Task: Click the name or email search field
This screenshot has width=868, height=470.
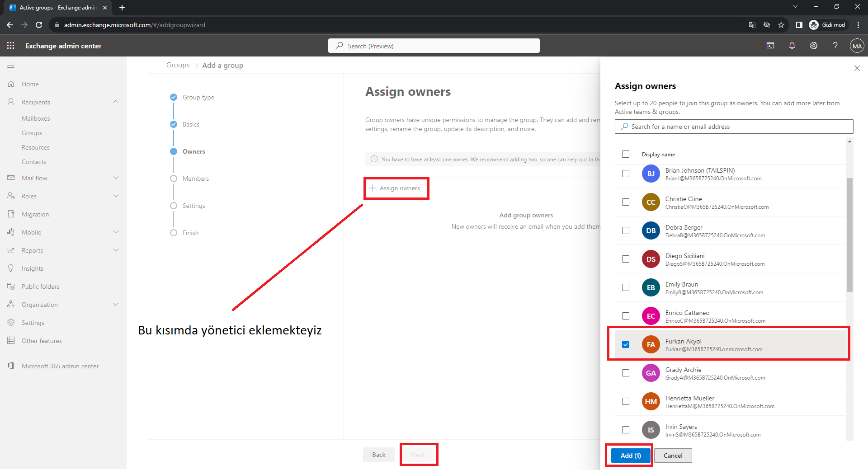Action: tap(734, 127)
